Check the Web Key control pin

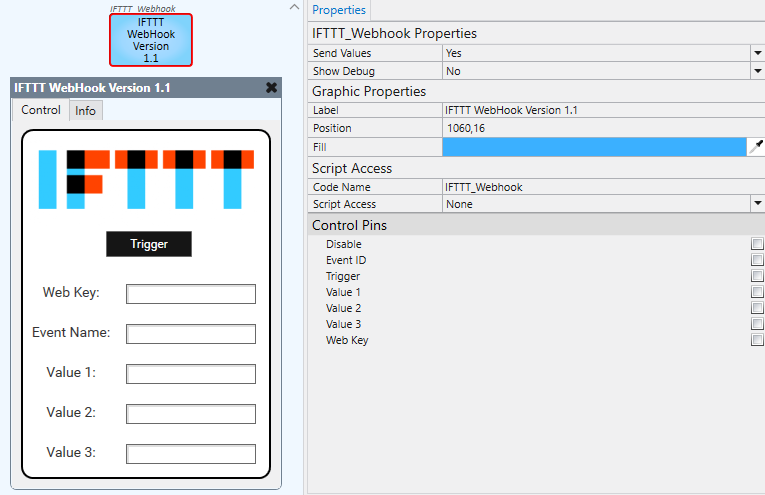pos(757,340)
